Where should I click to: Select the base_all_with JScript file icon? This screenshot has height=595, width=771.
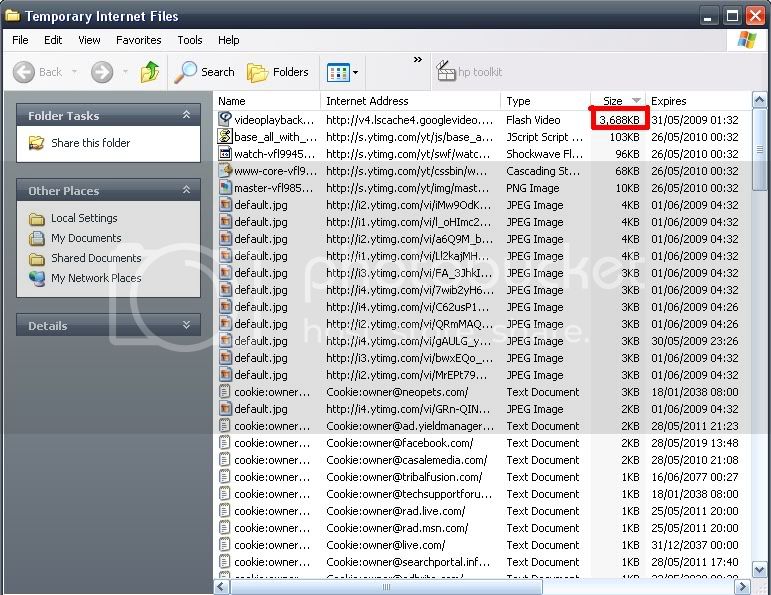click(225, 137)
